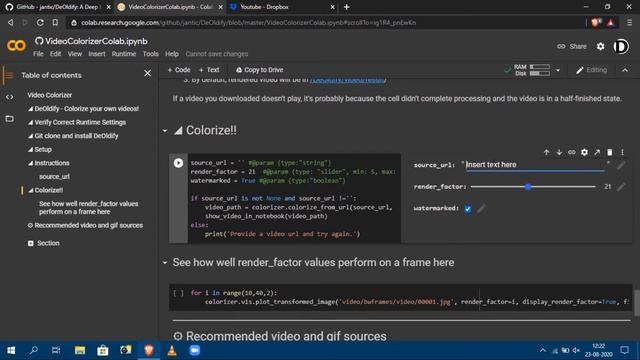Open files folder sidebar icon
The height and width of the screenshot is (360, 640).
9,118
